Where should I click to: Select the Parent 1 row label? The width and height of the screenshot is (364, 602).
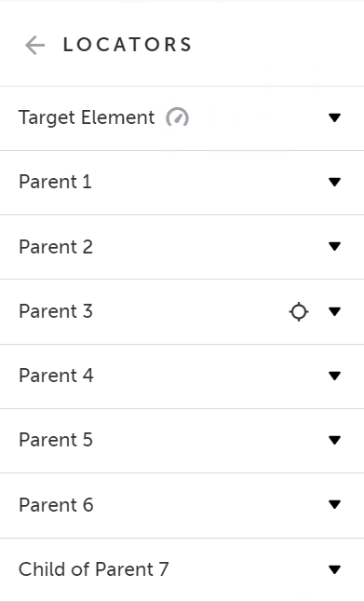coord(55,182)
